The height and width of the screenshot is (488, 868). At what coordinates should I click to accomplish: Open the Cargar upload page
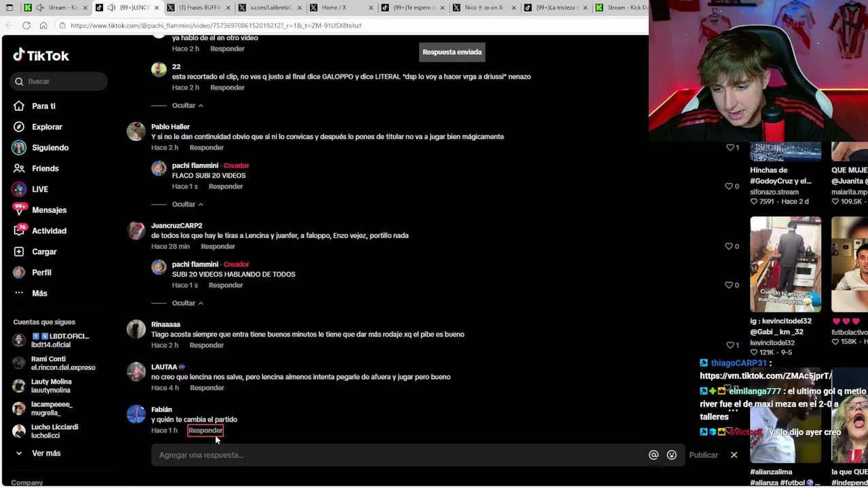tap(44, 252)
